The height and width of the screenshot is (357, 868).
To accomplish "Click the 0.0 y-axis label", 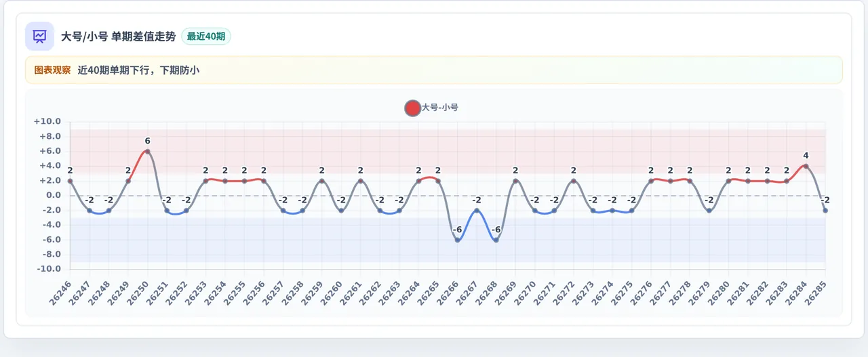I will pyautogui.click(x=53, y=196).
